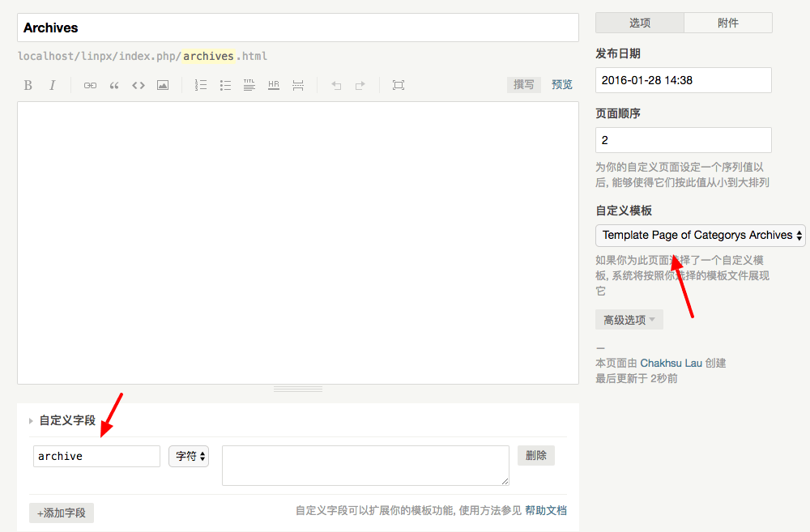Toggle bold text formatting
Image resolution: width=810 pixels, height=532 pixels.
[28, 85]
